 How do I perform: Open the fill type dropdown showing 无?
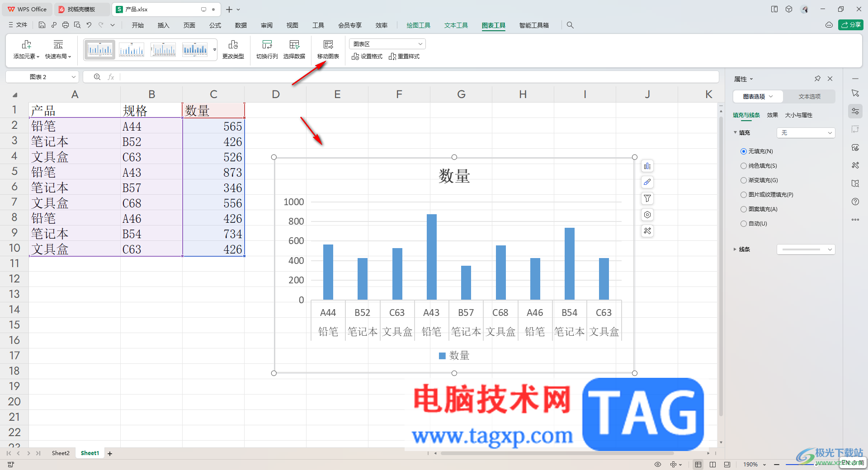(806, 132)
